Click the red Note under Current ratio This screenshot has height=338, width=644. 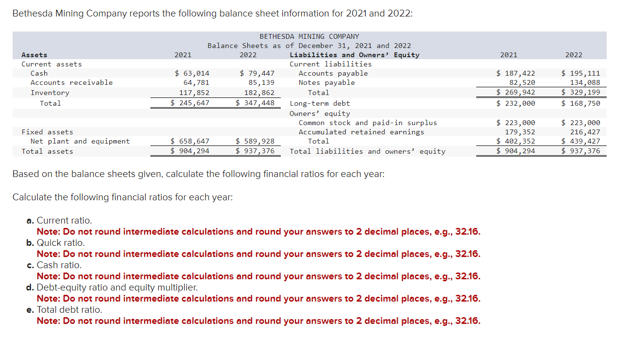258,232
